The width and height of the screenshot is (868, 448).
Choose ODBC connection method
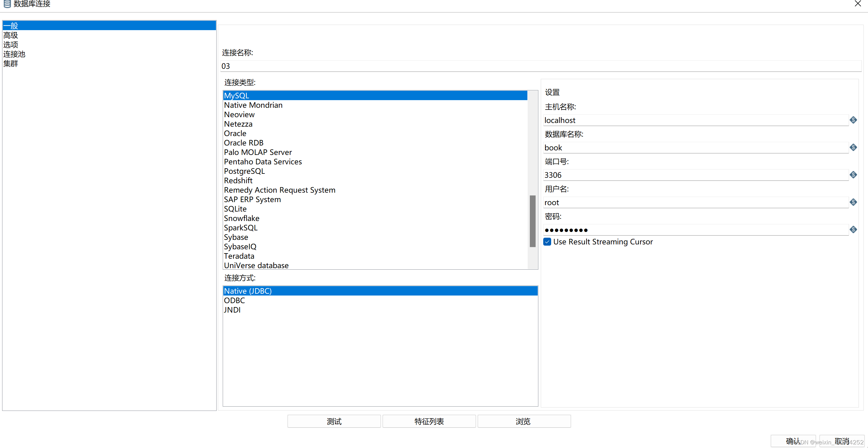point(234,300)
